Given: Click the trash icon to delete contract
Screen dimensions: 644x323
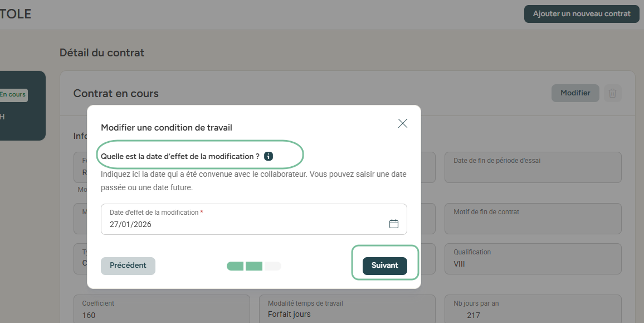Looking at the screenshot, I should point(612,93).
